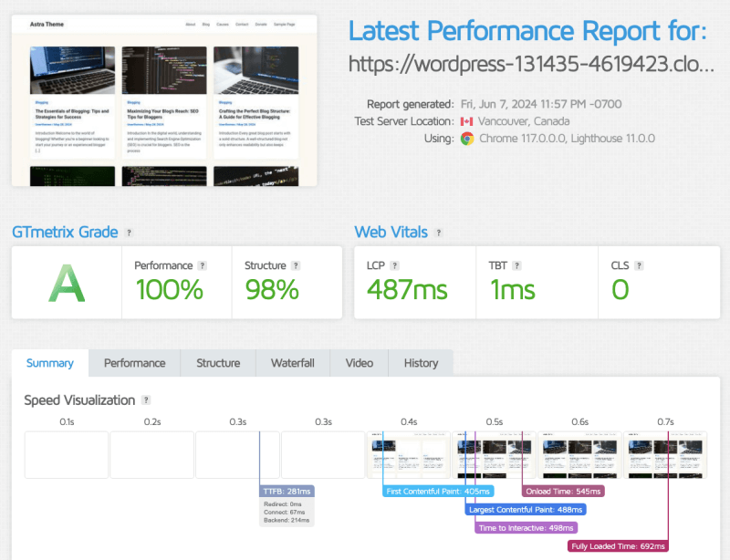Click the Canada flag icon
730x560 pixels.
pyautogui.click(x=466, y=121)
